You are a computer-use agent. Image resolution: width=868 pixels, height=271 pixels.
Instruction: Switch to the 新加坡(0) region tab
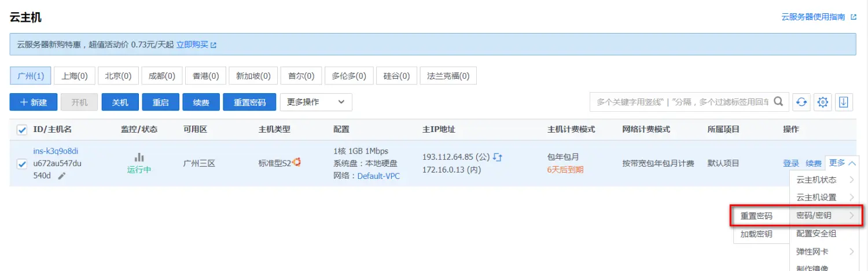253,76
